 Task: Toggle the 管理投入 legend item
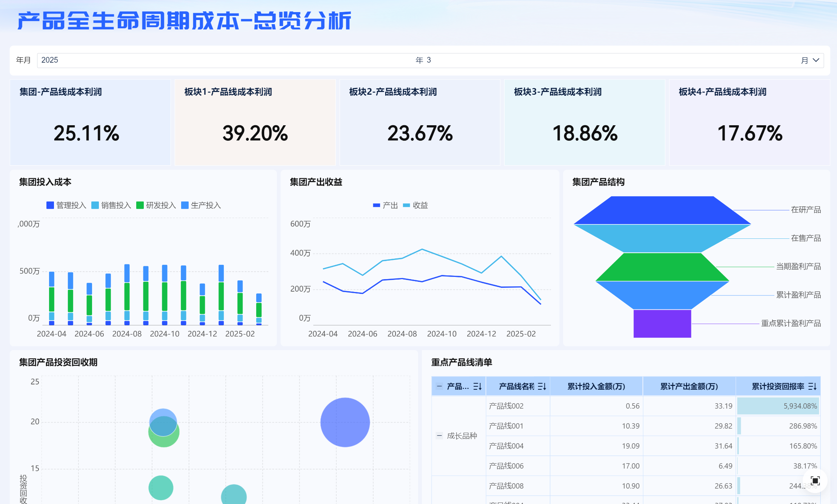(66, 205)
